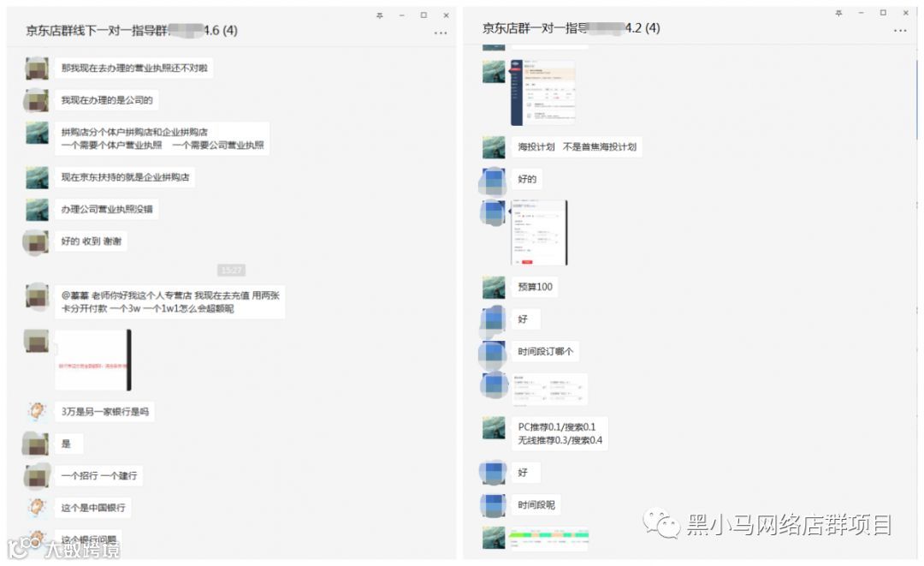Viewport: 924px width, 566px height.
Task: Open the settings screenshot below 时间段订哪个
Action: (548, 390)
